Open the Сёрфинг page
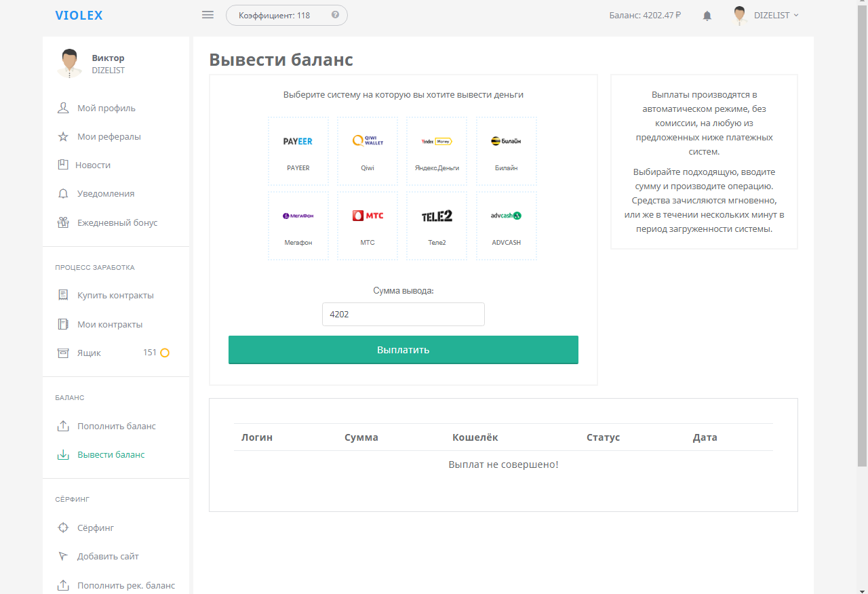 point(96,528)
